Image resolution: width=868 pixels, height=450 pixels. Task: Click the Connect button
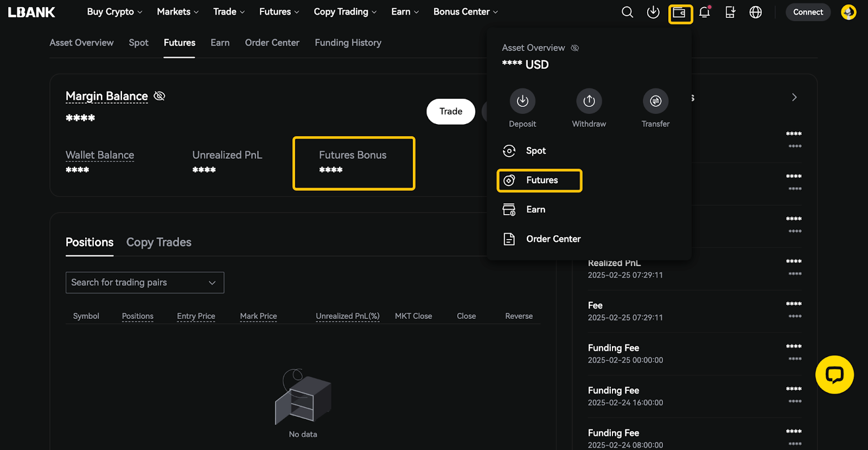[808, 12]
